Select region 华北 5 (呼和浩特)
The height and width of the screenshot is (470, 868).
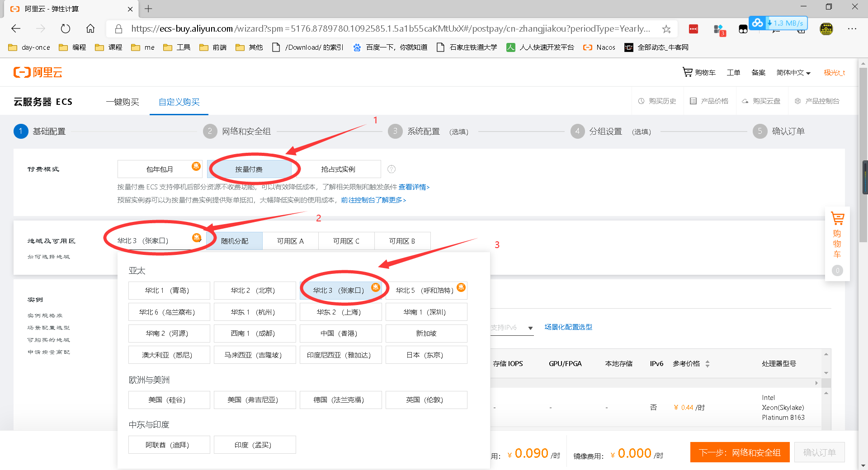coord(426,291)
